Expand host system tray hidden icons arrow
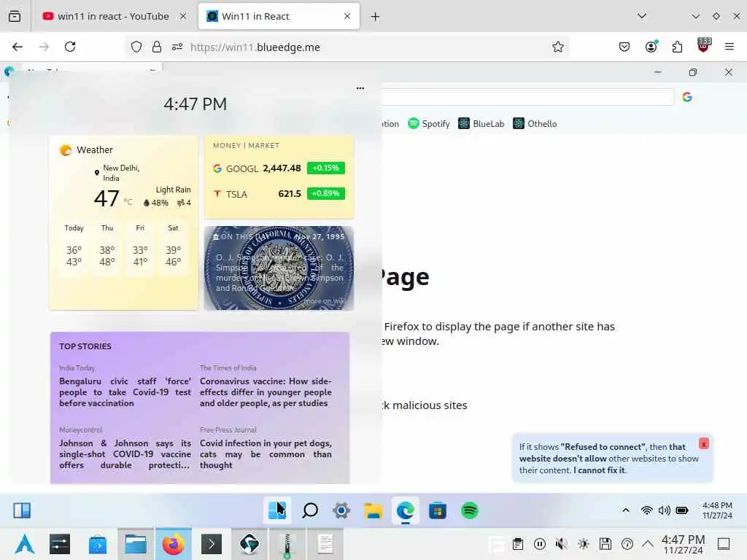The image size is (747, 560). point(648,543)
